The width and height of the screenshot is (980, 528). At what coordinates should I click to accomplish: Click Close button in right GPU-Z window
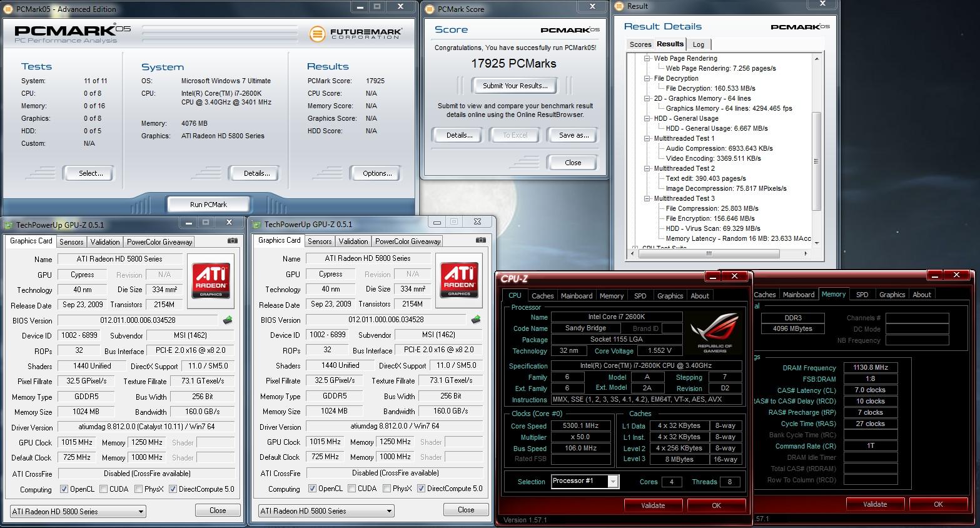pyautogui.click(x=466, y=510)
